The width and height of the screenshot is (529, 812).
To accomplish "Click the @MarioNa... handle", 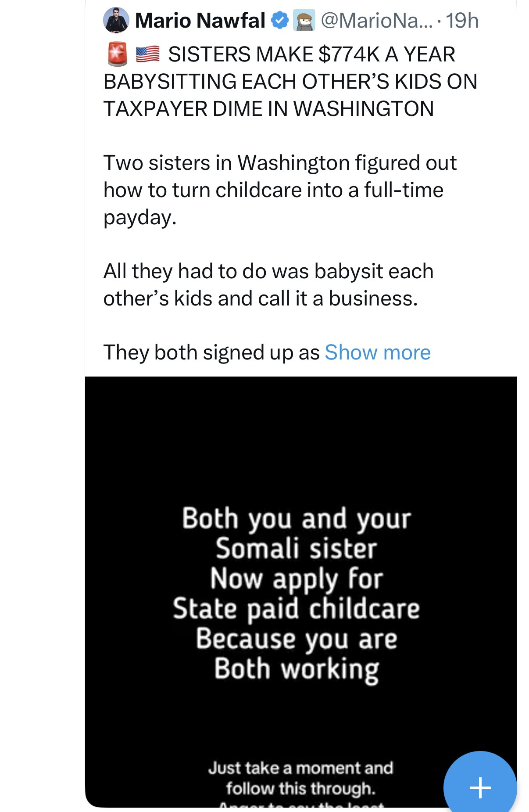I will pos(376,20).
